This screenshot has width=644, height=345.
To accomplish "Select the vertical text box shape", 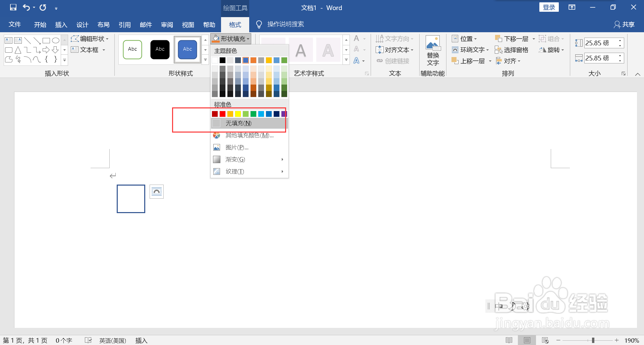I will point(18,41).
